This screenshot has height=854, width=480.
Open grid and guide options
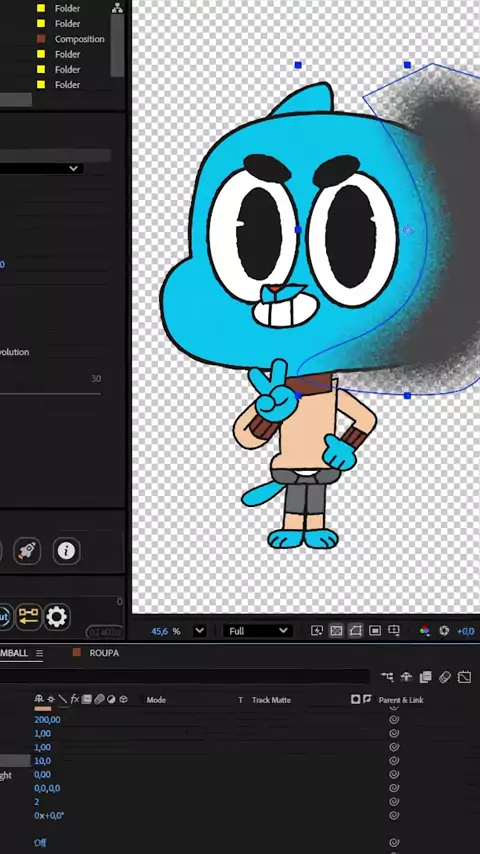(x=393, y=631)
